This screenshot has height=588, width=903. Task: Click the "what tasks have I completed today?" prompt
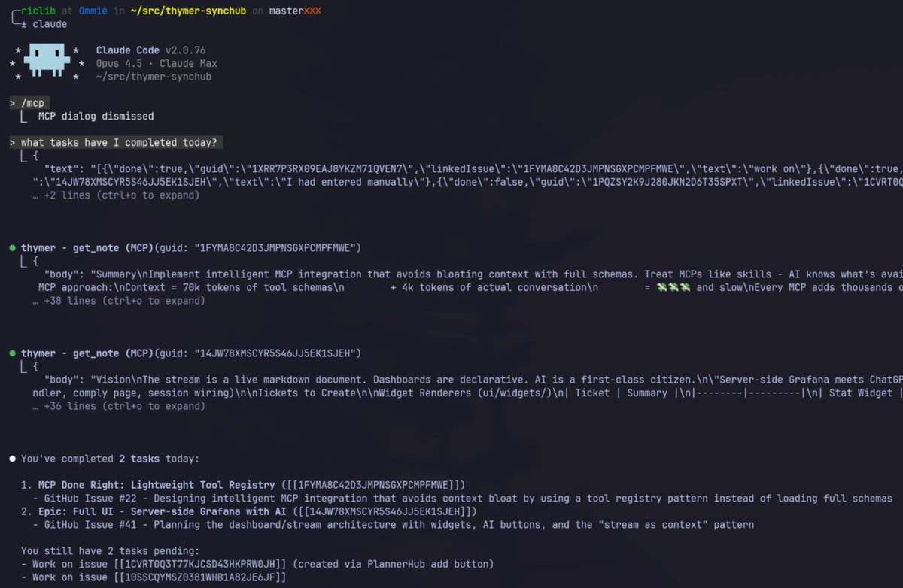(x=116, y=143)
